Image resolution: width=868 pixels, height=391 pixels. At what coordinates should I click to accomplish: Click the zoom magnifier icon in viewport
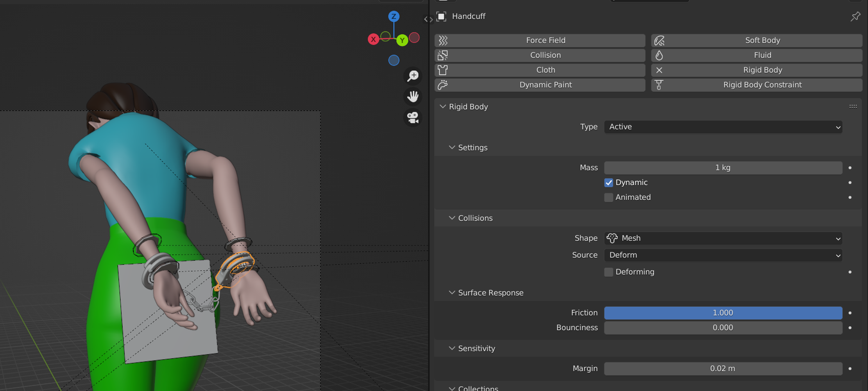[x=413, y=76]
